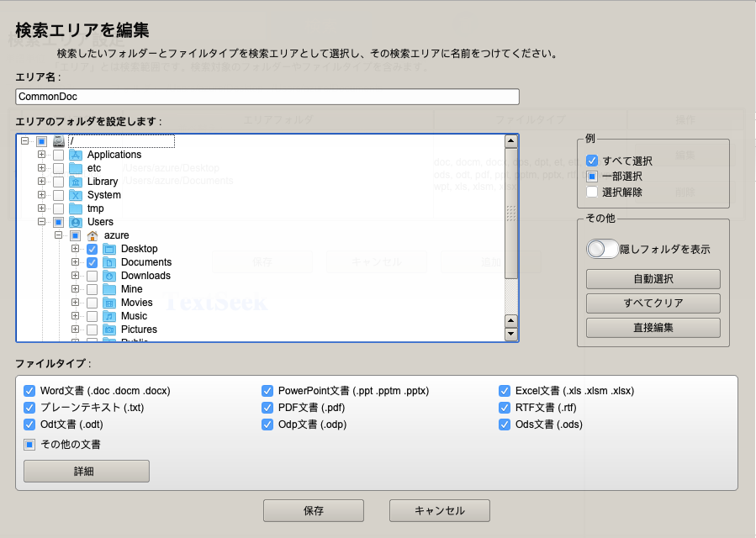Image resolution: width=756 pixels, height=538 pixels.
Task: Expand the Applications tree node
Action: click(41, 155)
